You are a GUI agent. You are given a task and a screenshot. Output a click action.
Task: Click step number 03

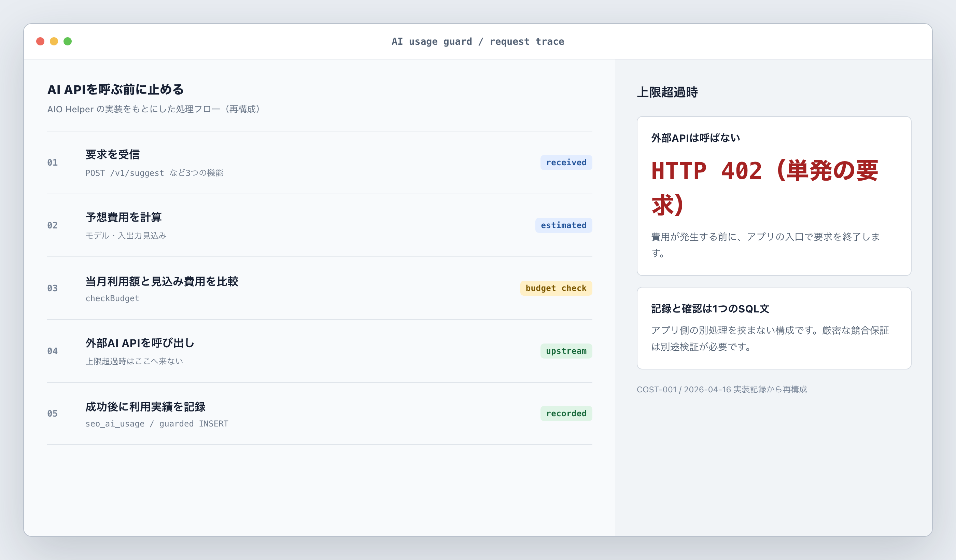(52, 288)
